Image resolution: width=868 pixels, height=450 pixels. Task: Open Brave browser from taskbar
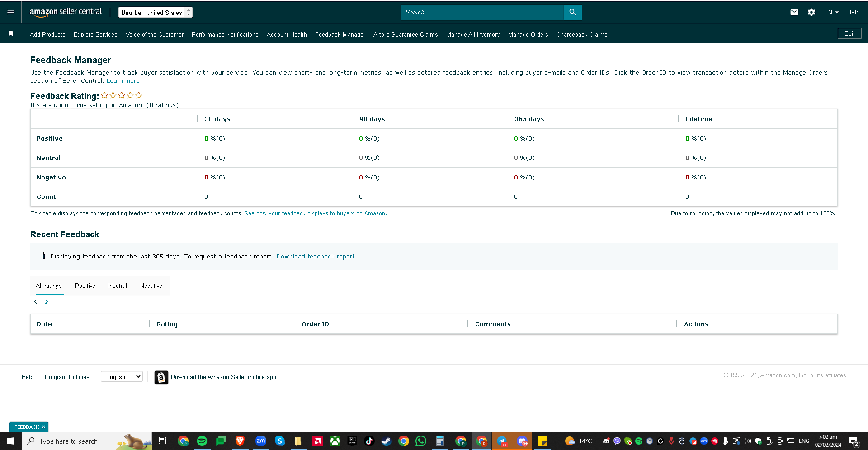(x=240, y=441)
